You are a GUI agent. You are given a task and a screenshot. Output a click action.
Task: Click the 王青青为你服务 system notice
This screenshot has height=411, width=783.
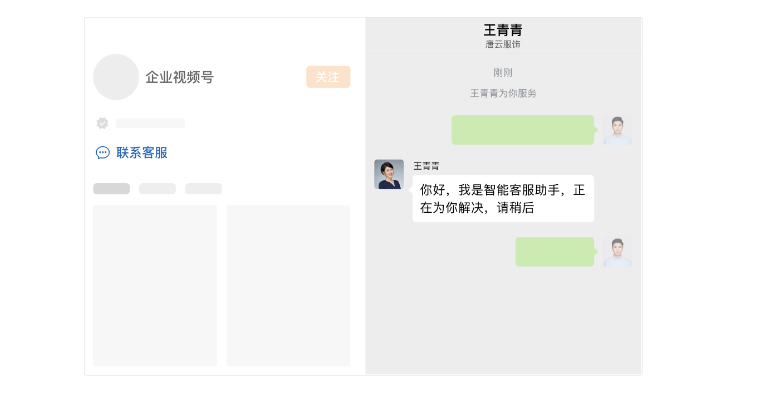(x=503, y=93)
